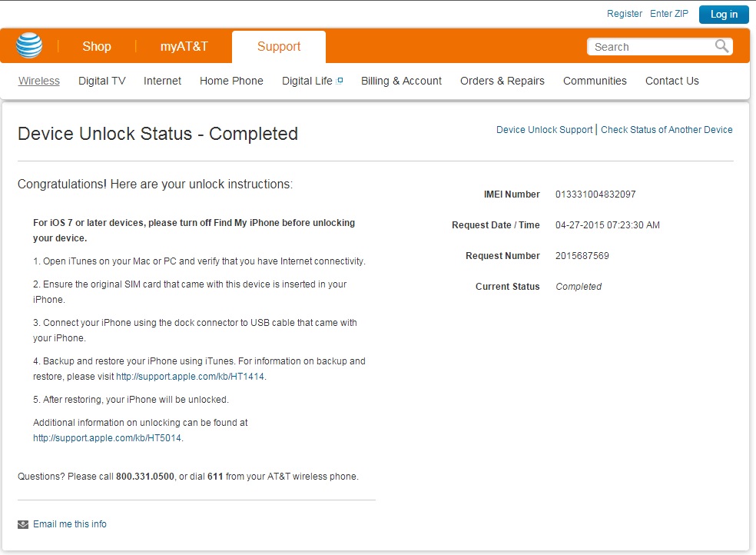Click the Current Status label
This screenshot has width=756, height=555.
pos(507,287)
